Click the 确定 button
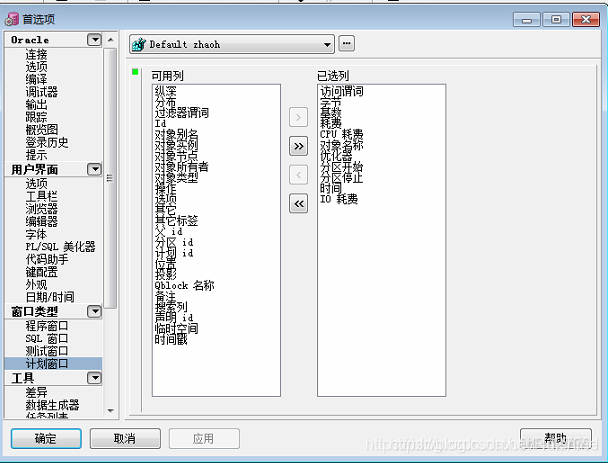 (46, 439)
